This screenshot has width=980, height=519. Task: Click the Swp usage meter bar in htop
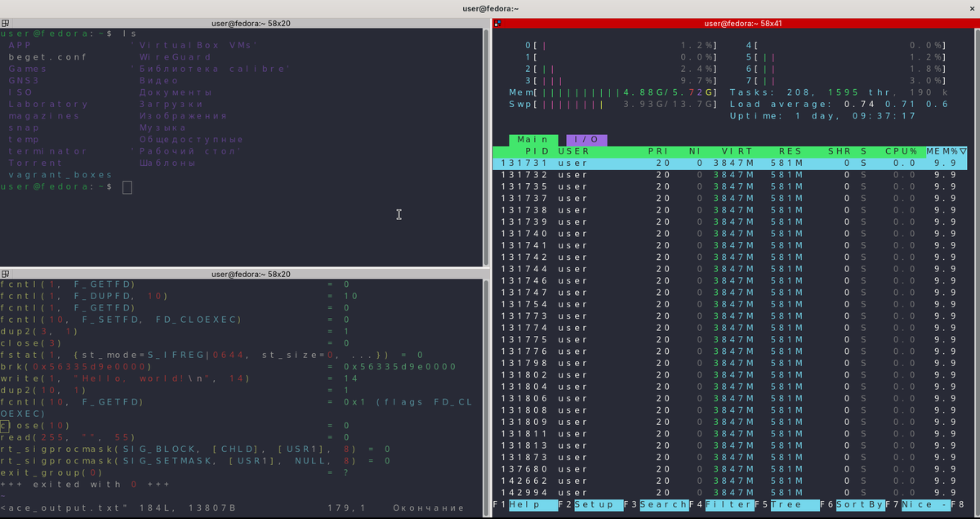tap(612, 105)
